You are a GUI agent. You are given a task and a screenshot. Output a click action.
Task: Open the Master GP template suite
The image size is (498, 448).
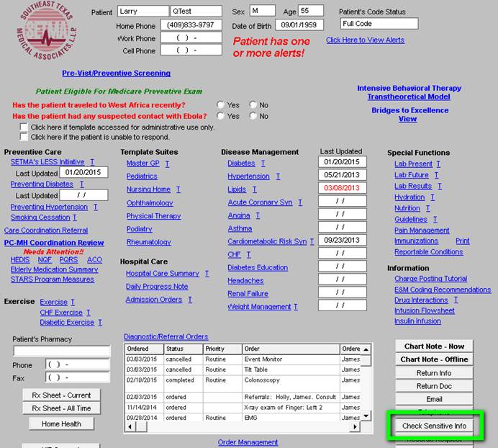[x=143, y=163]
